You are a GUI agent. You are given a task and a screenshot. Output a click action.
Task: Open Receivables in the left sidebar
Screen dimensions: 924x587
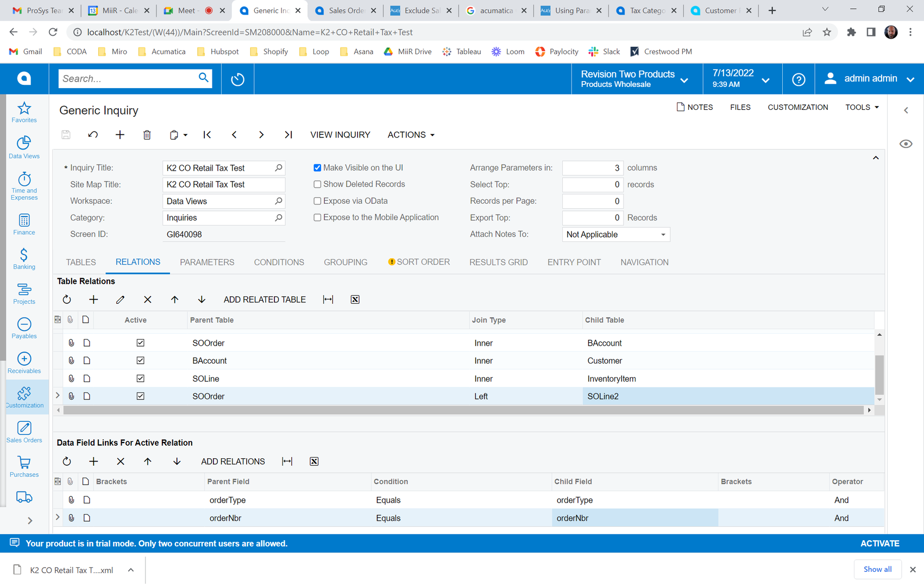[24, 363]
